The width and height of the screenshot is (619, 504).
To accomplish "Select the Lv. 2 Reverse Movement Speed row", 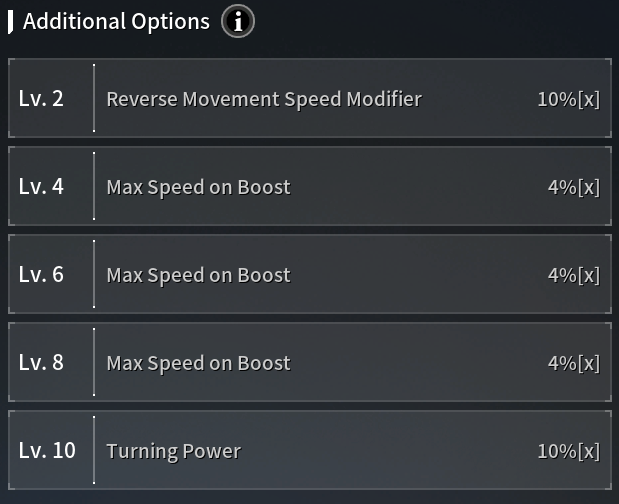I will tap(310, 98).
